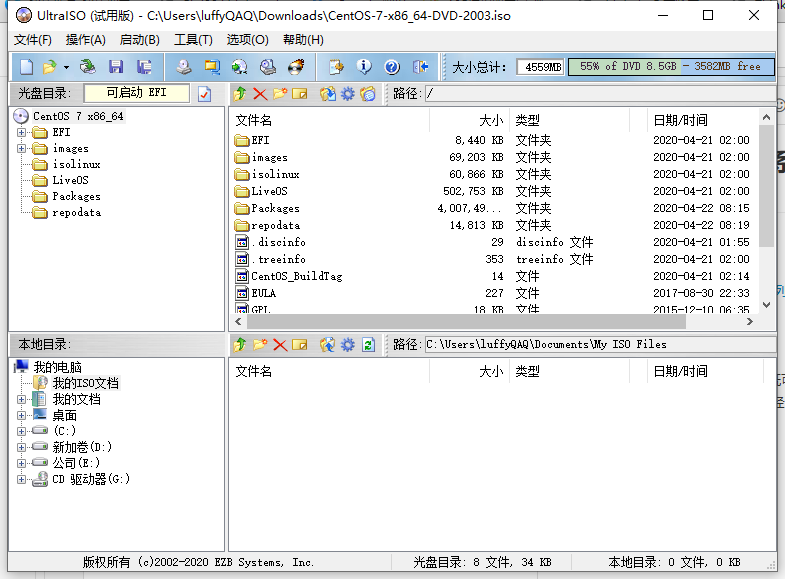Expand the images folder tree node
The width and height of the screenshot is (785, 579).
(x=22, y=149)
